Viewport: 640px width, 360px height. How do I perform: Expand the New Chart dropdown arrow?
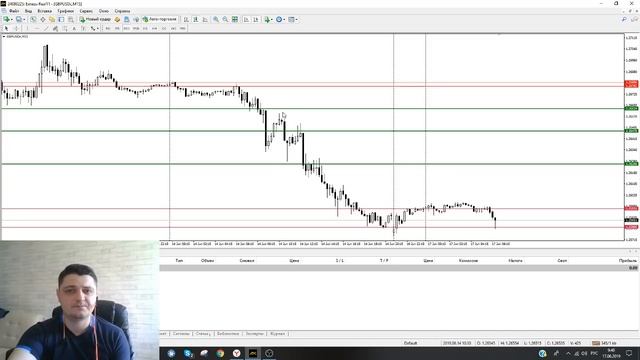coord(12,19)
